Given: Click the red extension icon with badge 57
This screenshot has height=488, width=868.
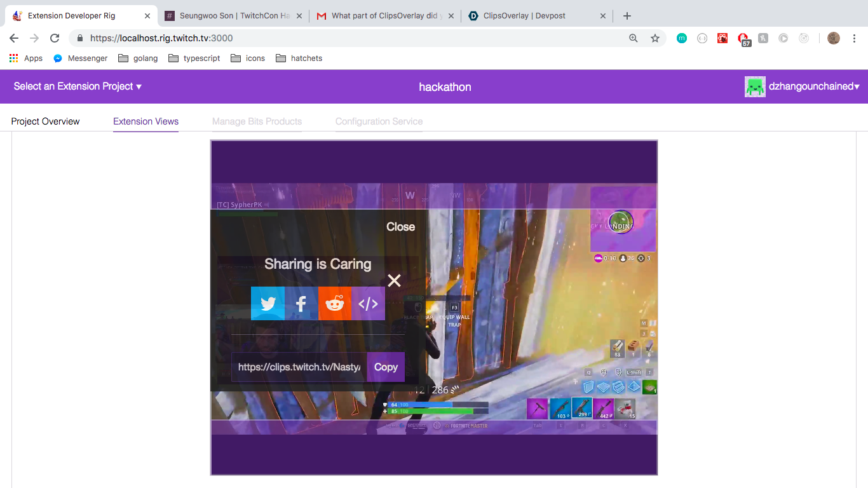Looking at the screenshot, I should [x=743, y=39].
